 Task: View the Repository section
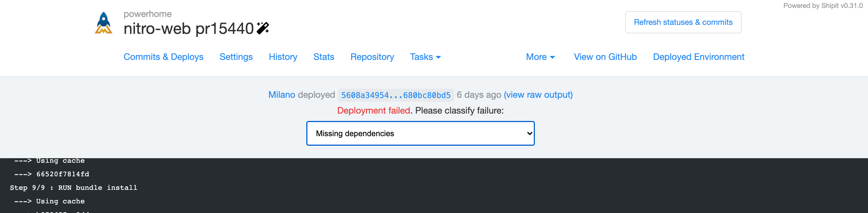[x=372, y=57]
